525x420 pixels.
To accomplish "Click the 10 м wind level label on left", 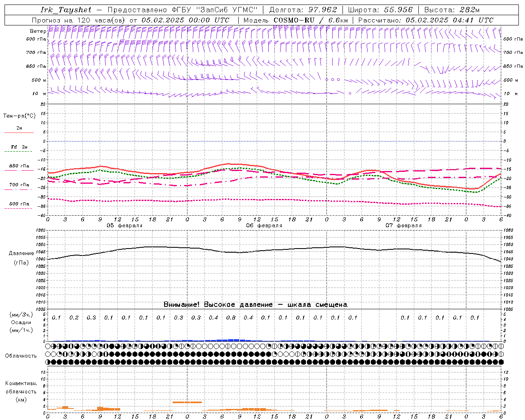I will [x=40, y=94].
